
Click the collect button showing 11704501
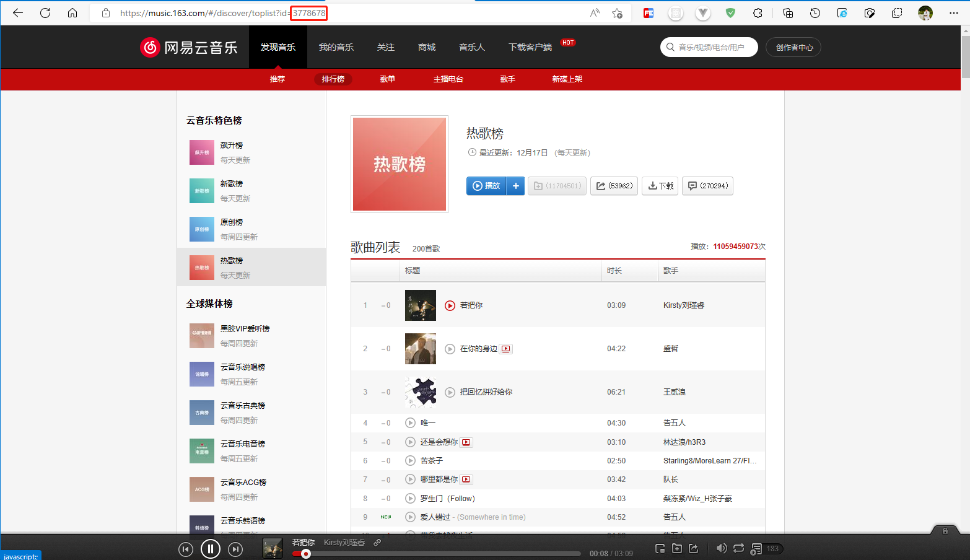tap(557, 186)
